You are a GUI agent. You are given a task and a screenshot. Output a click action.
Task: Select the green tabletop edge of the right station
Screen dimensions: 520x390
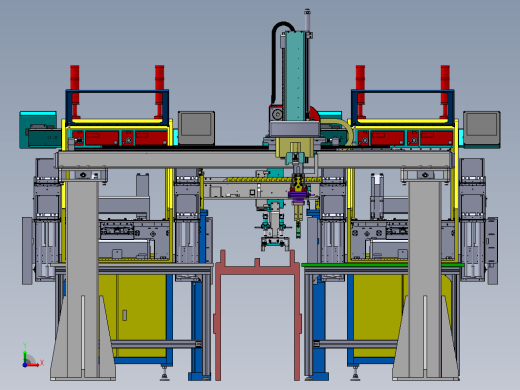(383, 265)
